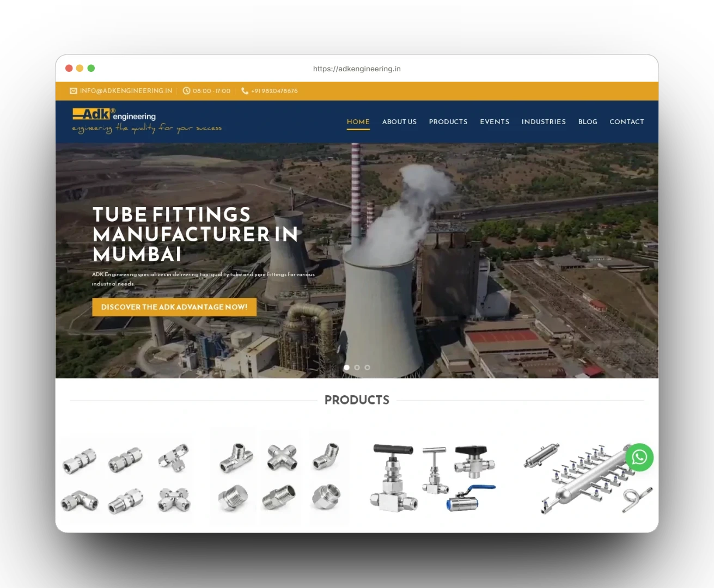Open the Home menu item
The height and width of the screenshot is (588, 714).
coord(358,122)
